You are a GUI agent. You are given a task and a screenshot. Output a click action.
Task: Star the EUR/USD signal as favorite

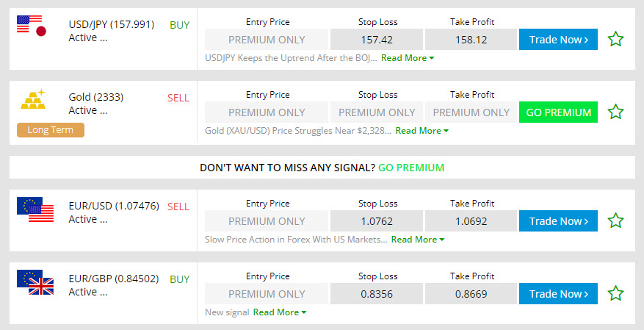(615, 221)
